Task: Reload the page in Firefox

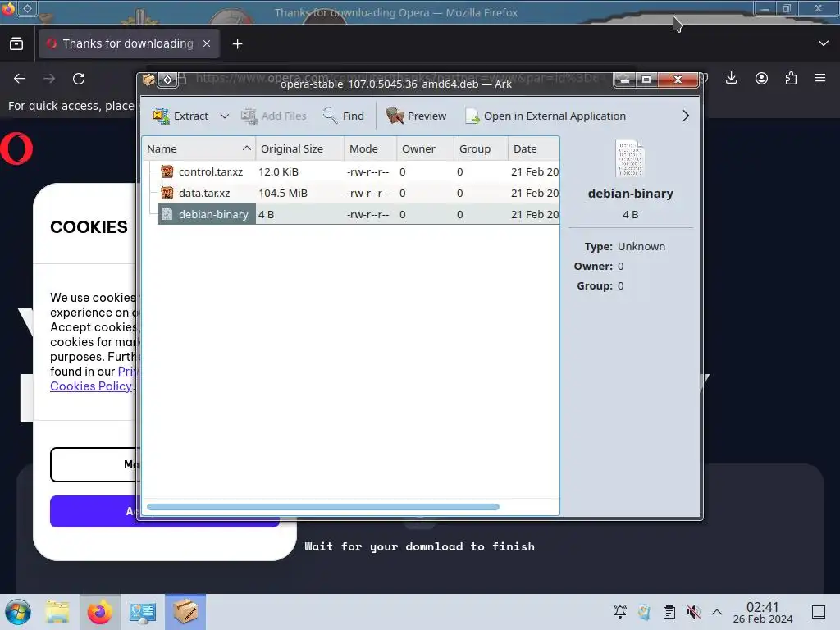Action: tap(79, 79)
